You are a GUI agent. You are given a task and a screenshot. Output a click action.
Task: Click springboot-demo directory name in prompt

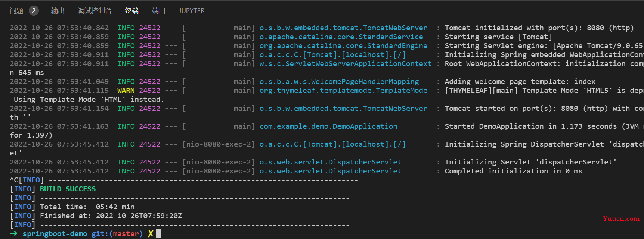pos(55,234)
